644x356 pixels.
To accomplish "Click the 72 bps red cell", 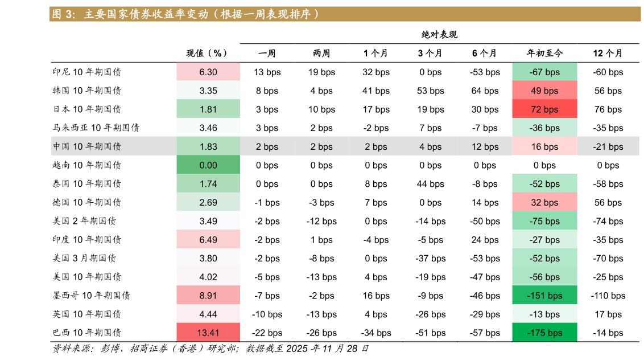I will point(544,109).
